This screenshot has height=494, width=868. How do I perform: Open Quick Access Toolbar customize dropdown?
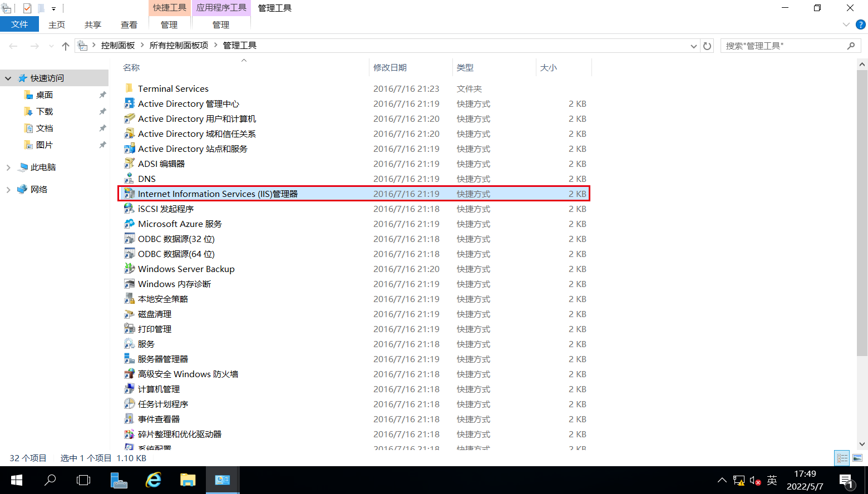tap(54, 8)
